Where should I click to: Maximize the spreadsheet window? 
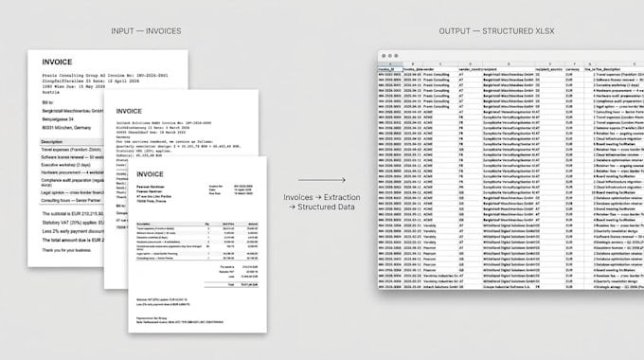tap(396, 56)
